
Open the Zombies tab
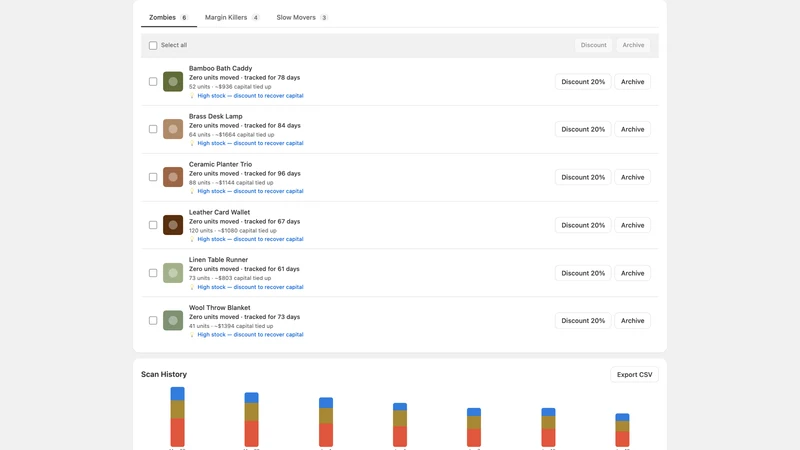click(x=168, y=17)
